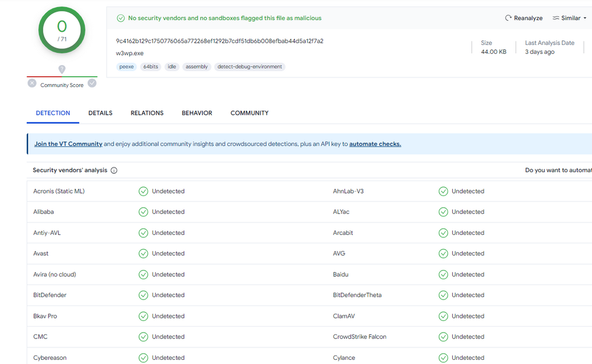This screenshot has height=364, width=592.
Task: Click the community score downvote X icon
Action: tap(32, 83)
